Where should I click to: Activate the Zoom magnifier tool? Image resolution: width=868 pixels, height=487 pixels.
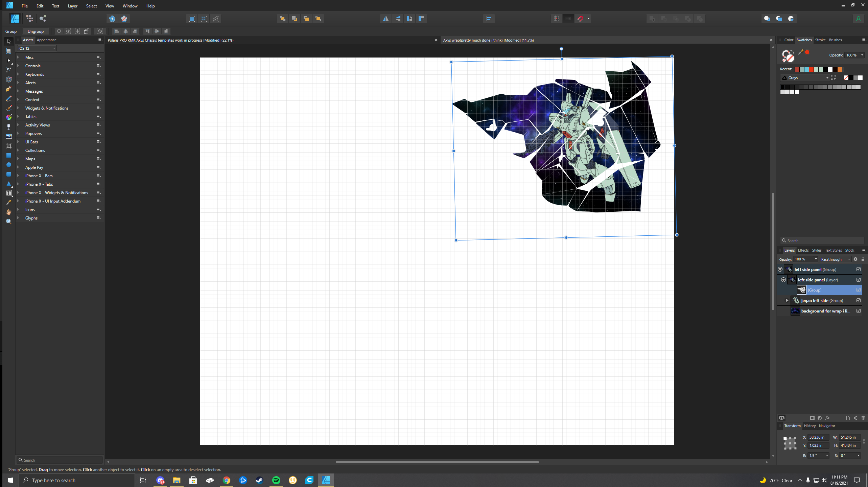[x=9, y=222]
